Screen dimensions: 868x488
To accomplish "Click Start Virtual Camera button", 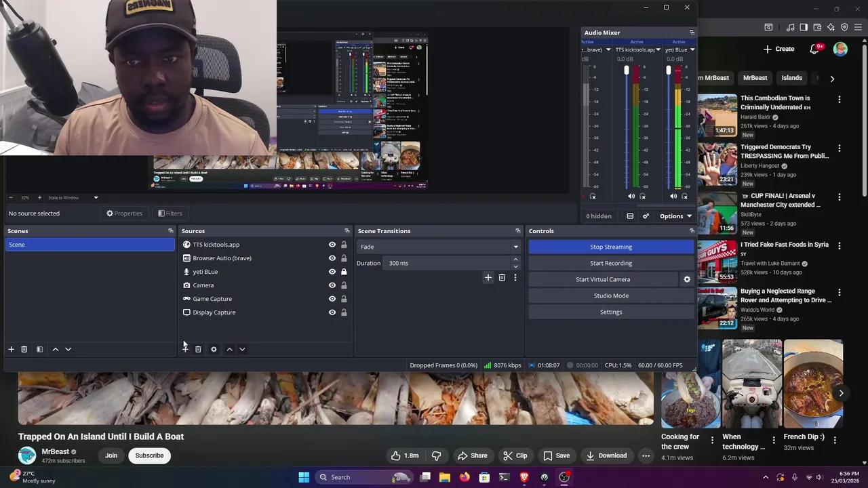I will coord(603,279).
